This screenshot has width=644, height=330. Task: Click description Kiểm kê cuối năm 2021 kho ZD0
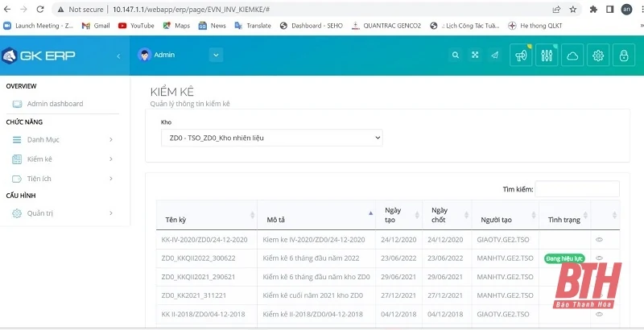pos(313,295)
